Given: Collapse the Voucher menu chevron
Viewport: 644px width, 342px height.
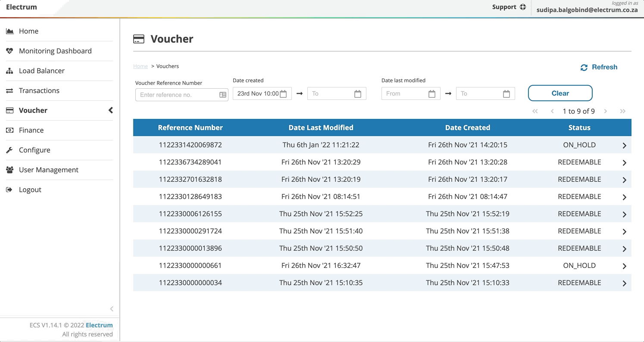Looking at the screenshot, I should pos(111,110).
